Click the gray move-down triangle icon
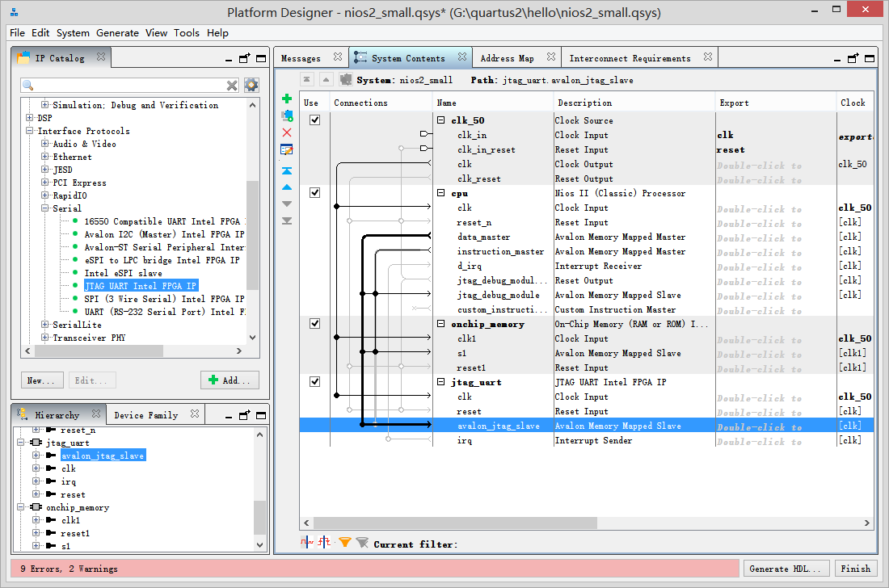The image size is (889, 588). pyautogui.click(x=287, y=204)
